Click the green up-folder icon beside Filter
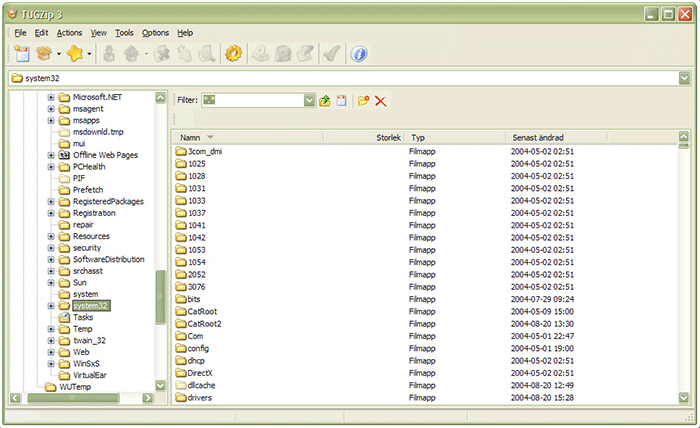 click(x=325, y=101)
